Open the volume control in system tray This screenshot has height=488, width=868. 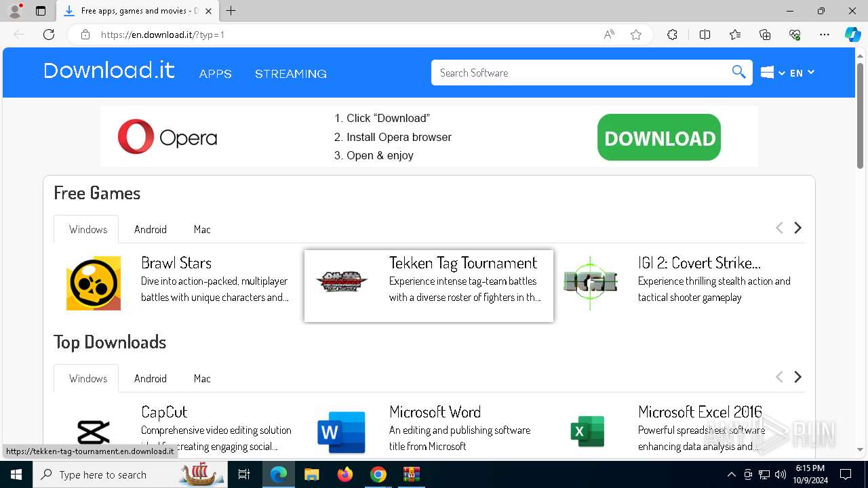pyautogui.click(x=781, y=474)
